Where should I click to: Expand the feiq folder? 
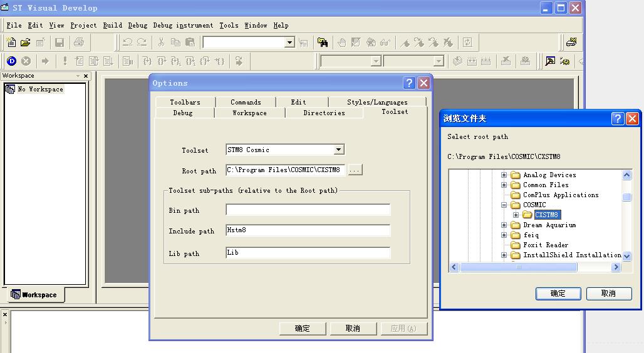pos(504,235)
